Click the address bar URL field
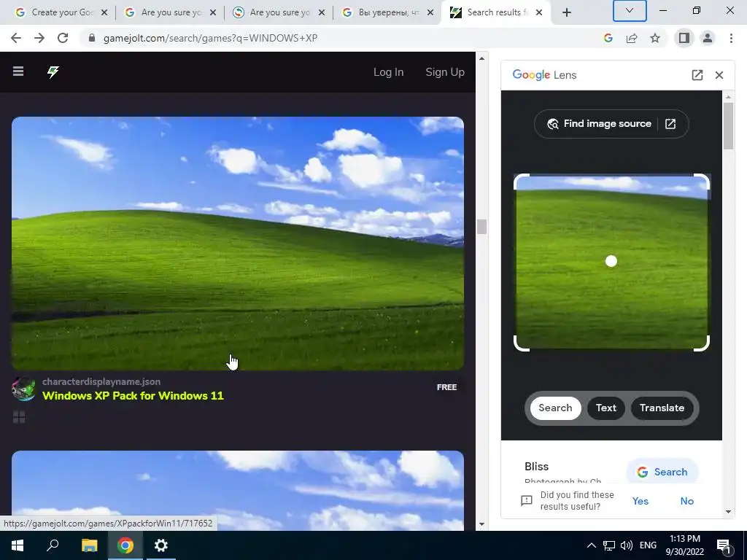 click(x=343, y=38)
